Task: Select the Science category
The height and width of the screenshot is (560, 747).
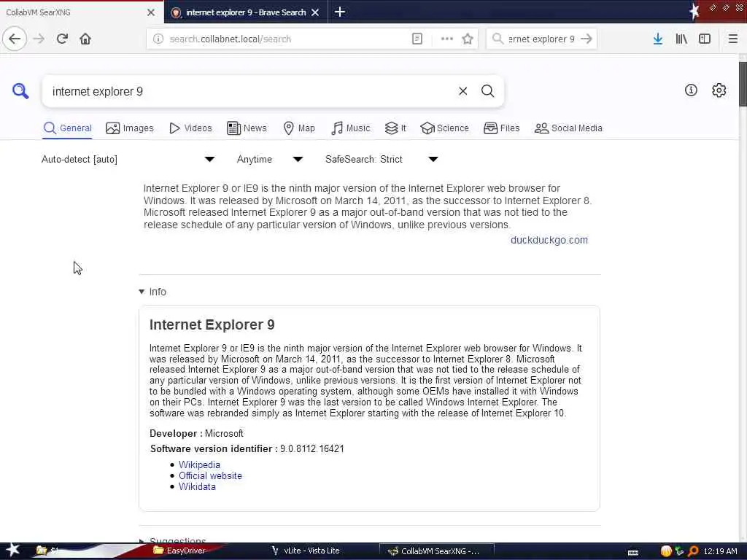Action: pos(444,128)
